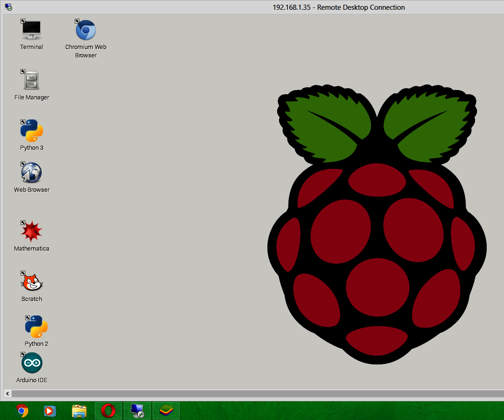Open the Web Browser globe icon
Screen dimensions: 504x420
point(31,173)
